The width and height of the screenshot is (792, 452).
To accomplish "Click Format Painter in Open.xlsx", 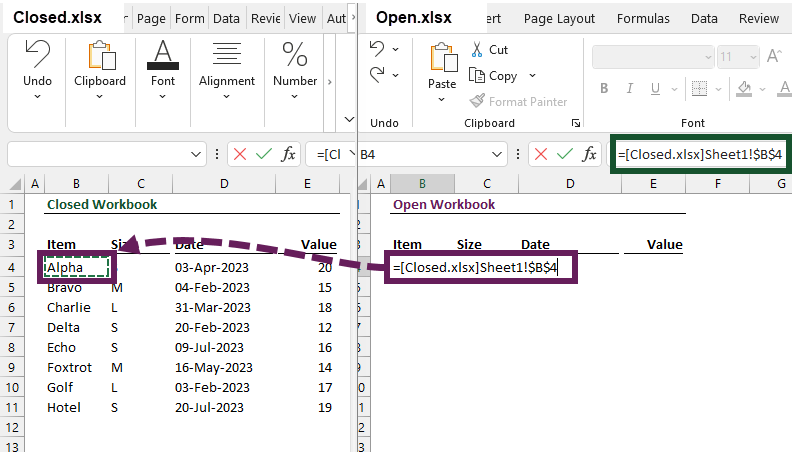I will (x=518, y=102).
